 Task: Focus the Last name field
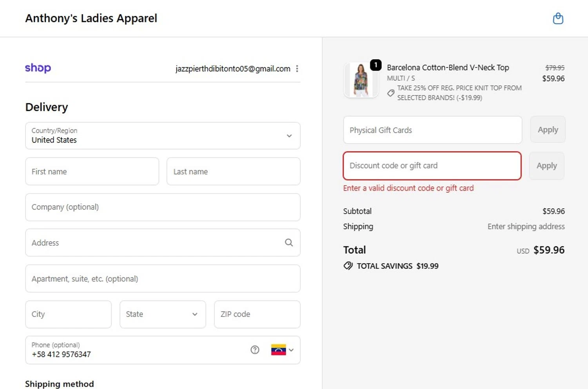click(x=234, y=171)
